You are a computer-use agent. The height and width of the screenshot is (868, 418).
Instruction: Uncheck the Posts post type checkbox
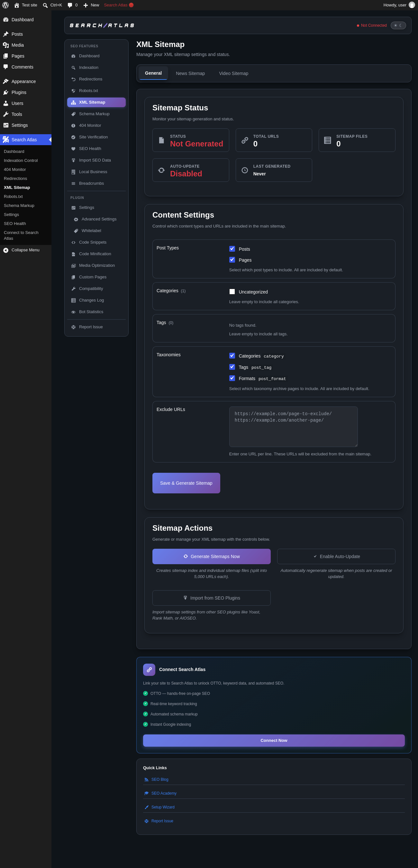(x=232, y=249)
